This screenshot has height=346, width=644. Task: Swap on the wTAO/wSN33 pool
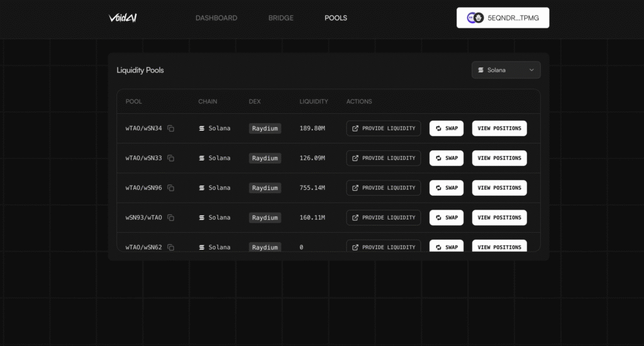[x=447, y=159]
